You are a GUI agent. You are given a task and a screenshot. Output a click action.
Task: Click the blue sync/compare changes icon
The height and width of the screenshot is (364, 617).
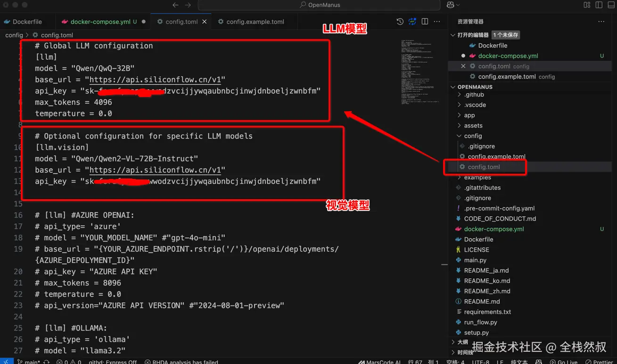tap(412, 22)
